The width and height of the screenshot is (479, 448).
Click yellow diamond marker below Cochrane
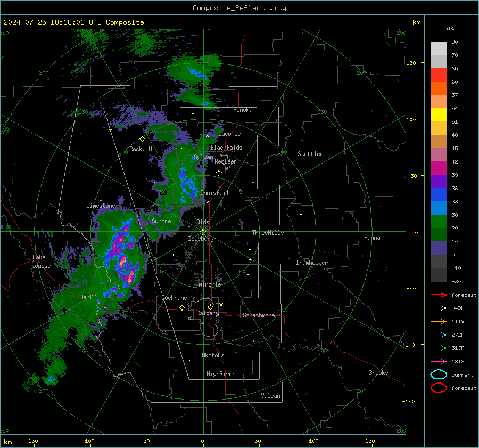tap(182, 307)
